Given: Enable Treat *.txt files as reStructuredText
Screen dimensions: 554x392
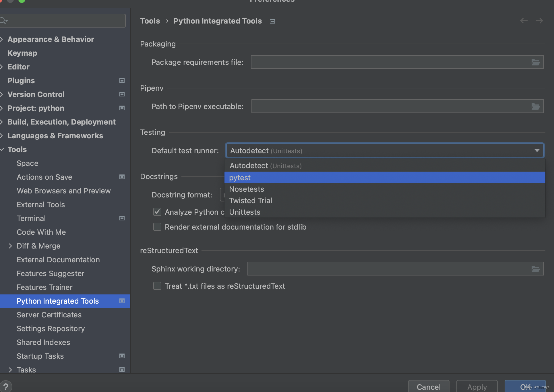Looking at the screenshot, I should coord(157,286).
